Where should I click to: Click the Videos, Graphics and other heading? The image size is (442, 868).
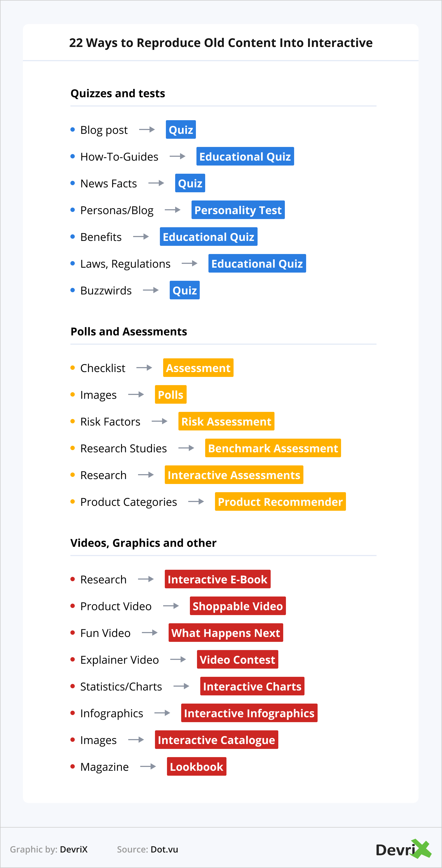144,543
